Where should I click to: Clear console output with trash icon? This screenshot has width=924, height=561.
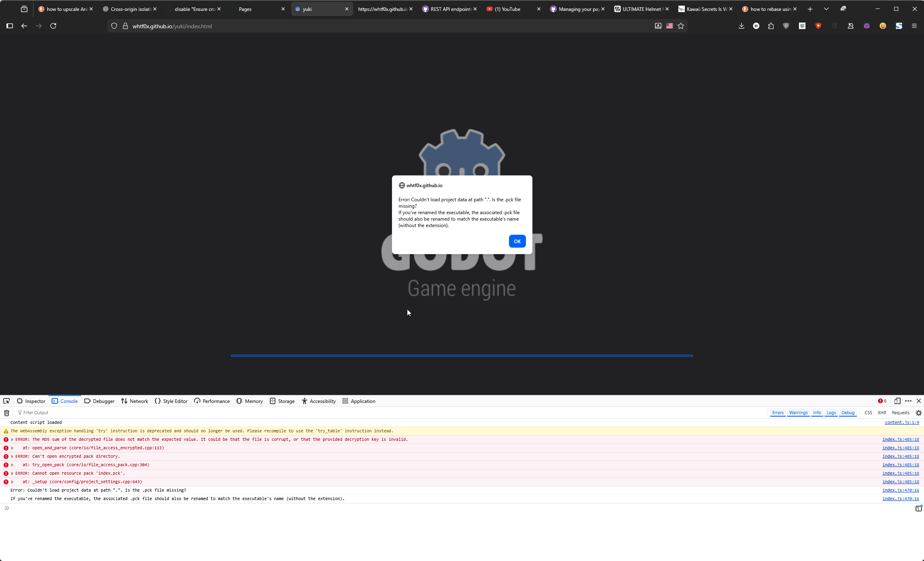click(x=6, y=413)
